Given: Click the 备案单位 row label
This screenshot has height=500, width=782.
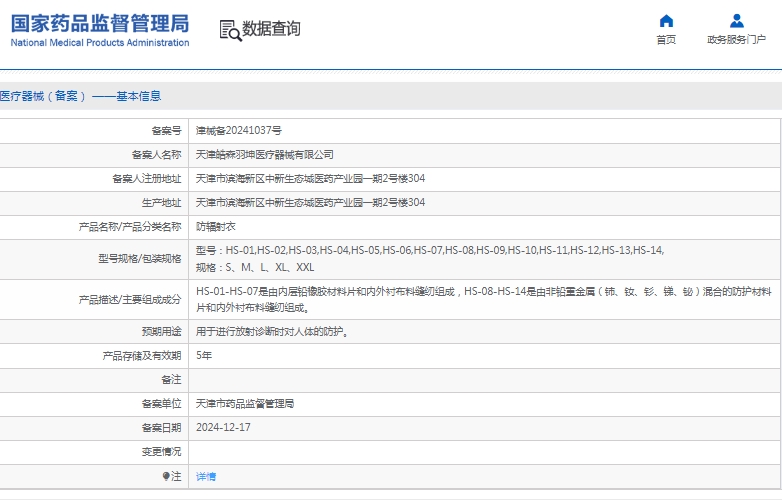Looking at the screenshot, I should click(x=162, y=403).
